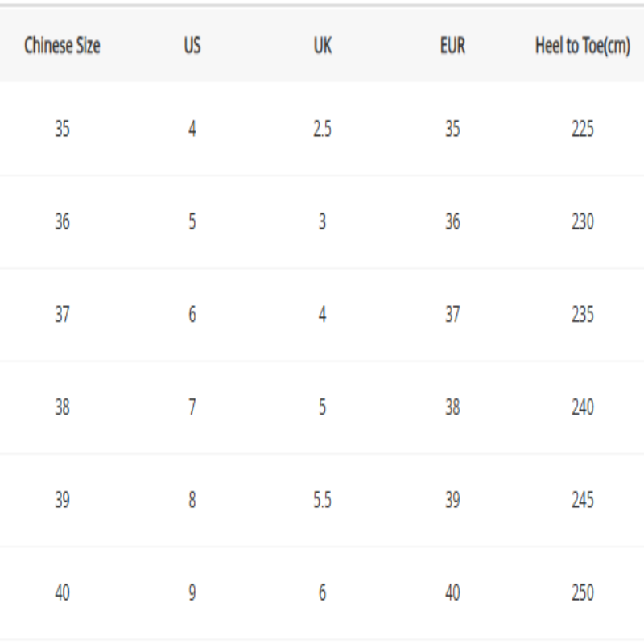Screen dimensions: 644x644
Task: Click US size 9 cell
Action: tap(192, 593)
